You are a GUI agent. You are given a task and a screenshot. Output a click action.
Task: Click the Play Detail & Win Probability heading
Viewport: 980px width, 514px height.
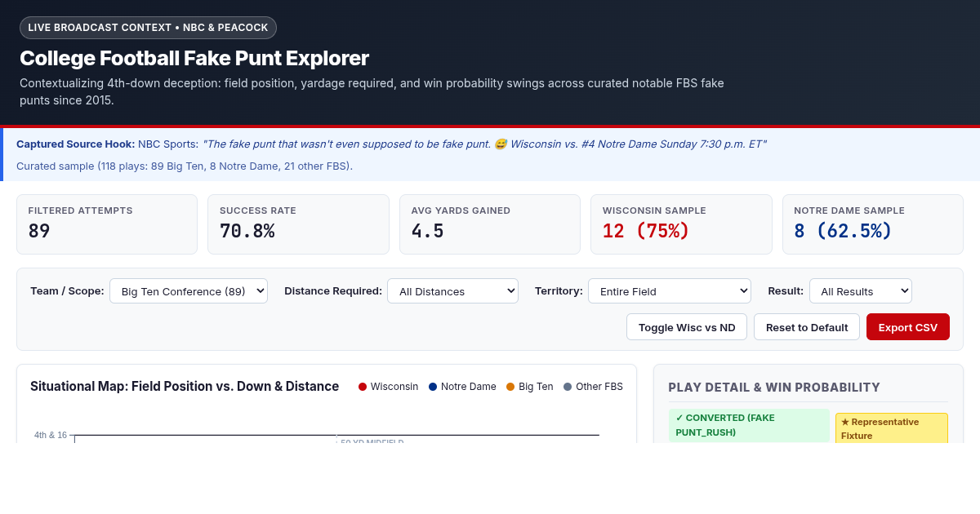pos(774,388)
